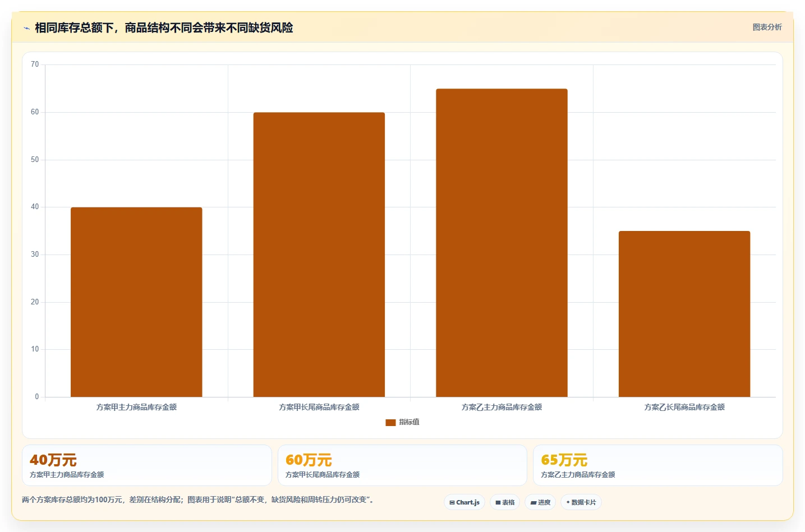Click the 进度 tag button
This screenshot has height=532, width=805.
pos(540,502)
